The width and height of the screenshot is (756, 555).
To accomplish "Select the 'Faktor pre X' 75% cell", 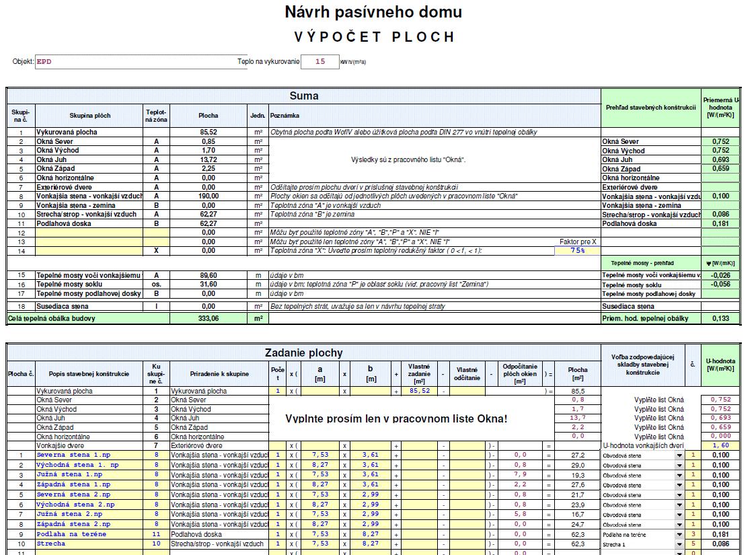I will tap(578, 251).
